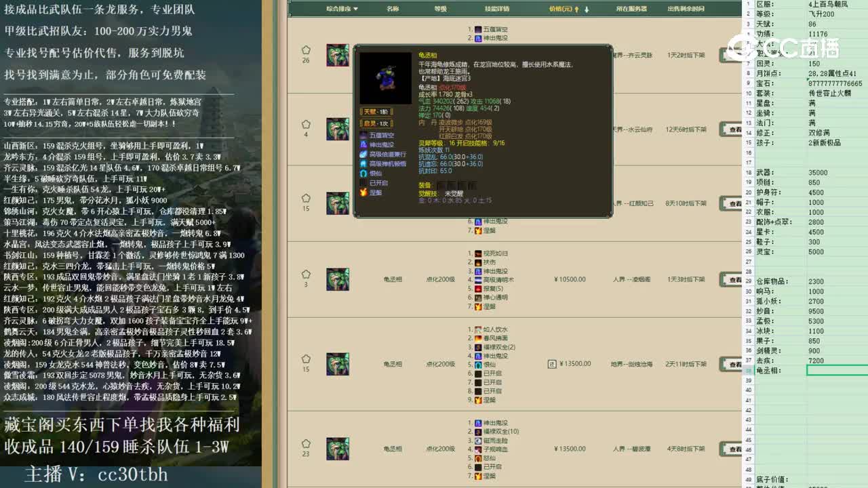
Task: Toggle the descending price sort arrow
Action: click(587, 9)
